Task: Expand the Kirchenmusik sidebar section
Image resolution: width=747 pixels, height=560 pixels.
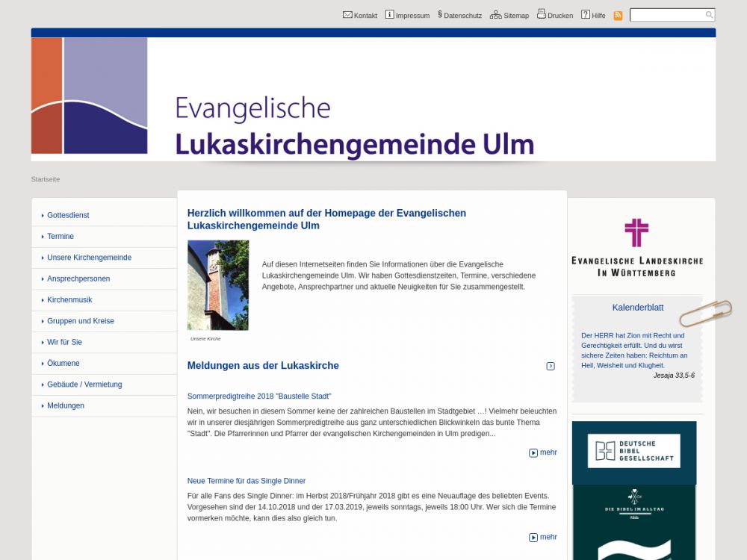Action: tap(69, 299)
